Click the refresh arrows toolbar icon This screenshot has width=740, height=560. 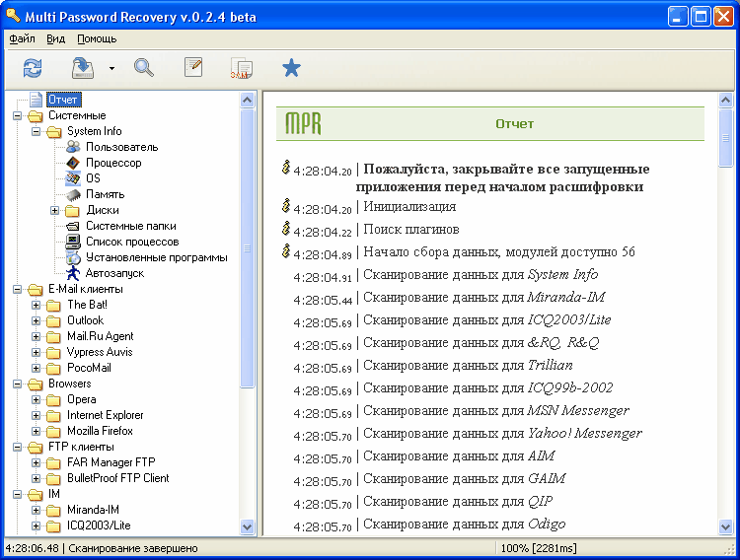pos(33,67)
